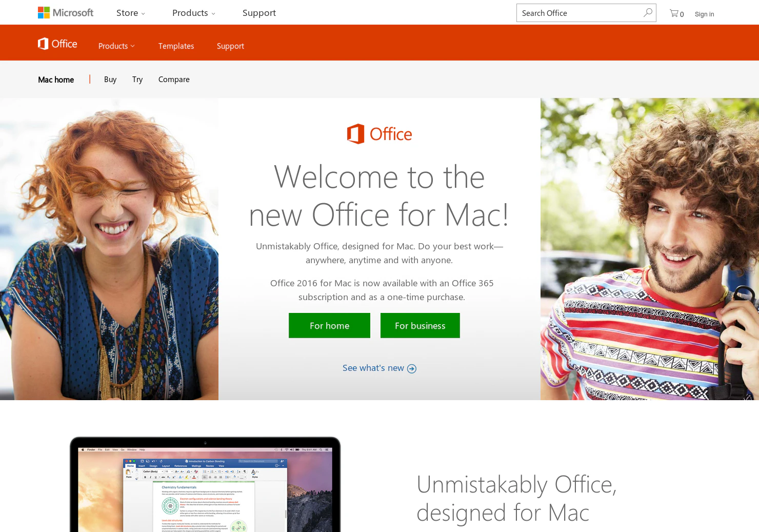This screenshot has width=759, height=532.
Task: Click the orange Office logo in the navigation bar
Action: (x=57, y=44)
